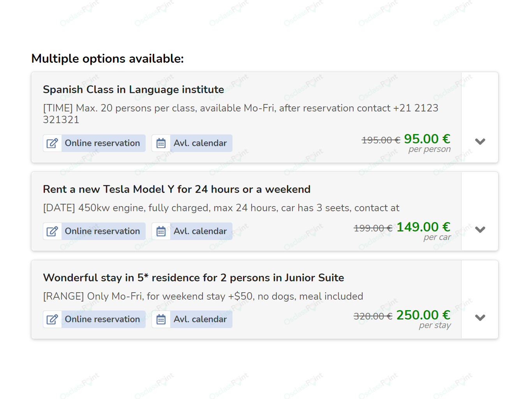Expand the Spanish Class option chevron
The width and height of the screenshot is (532, 399).
(x=480, y=141)
